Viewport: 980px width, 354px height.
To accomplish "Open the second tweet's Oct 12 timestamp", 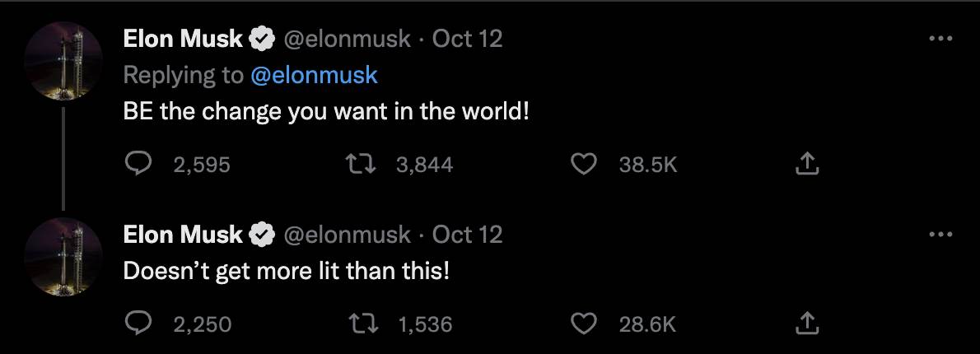I will pyautogui.click(x=467, y=235).
